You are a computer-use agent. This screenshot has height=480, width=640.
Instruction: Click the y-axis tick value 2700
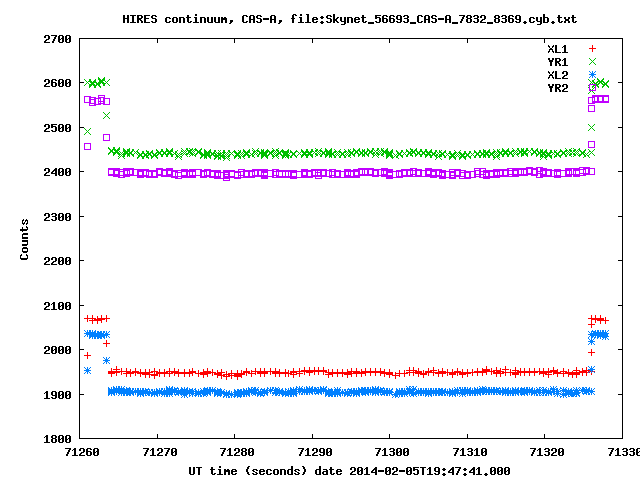pyautogui.click(x=57, y=39)
